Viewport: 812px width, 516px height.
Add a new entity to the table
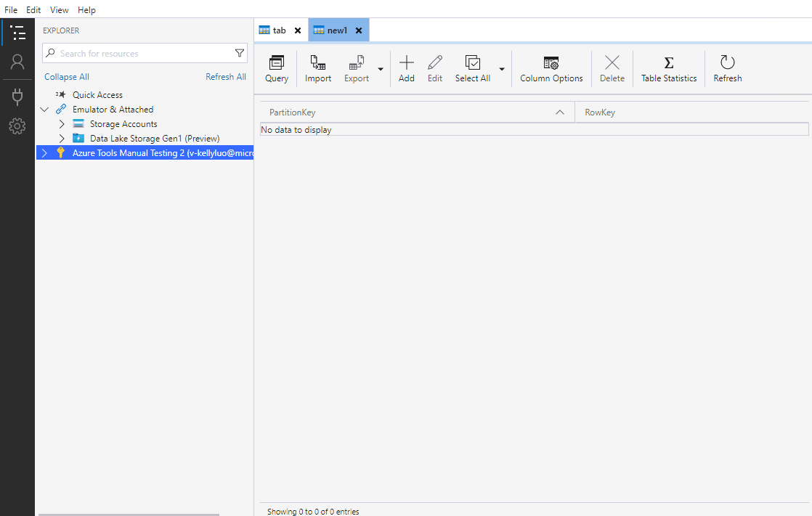pyautogui.click(x=406, y=68)
